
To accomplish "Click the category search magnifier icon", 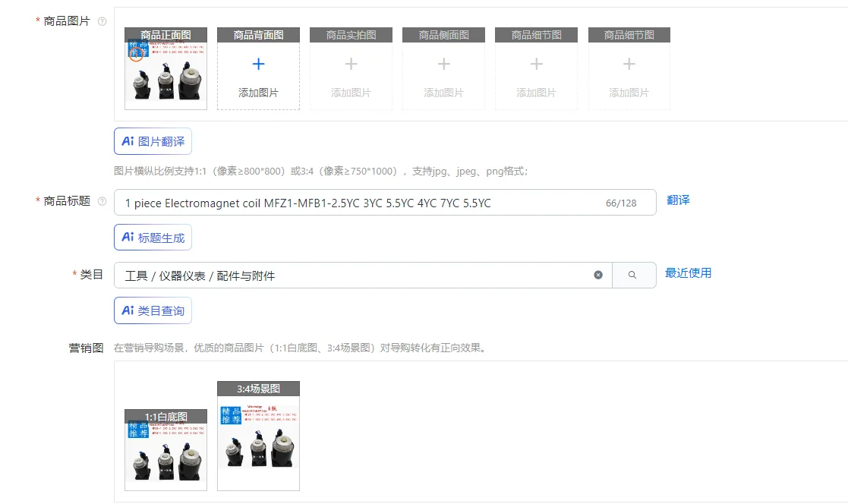I will coord(632,275).
